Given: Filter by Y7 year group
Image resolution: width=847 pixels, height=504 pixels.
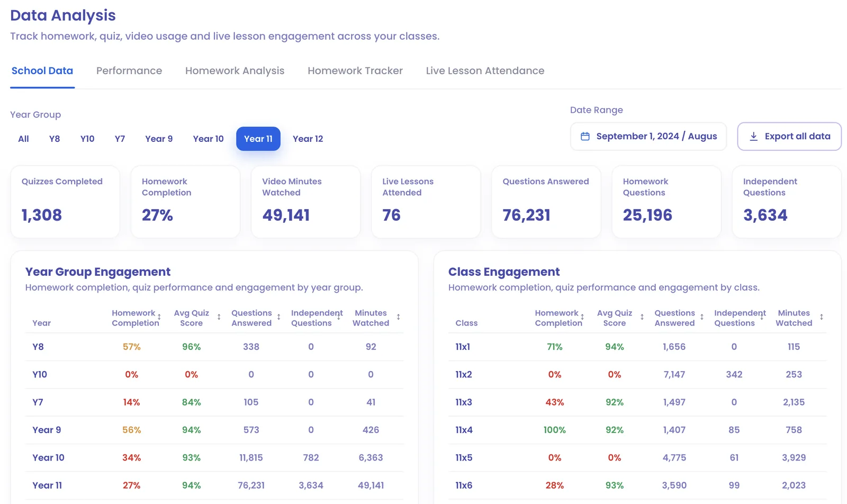Looking at the screenshot, I should point(120,139).
